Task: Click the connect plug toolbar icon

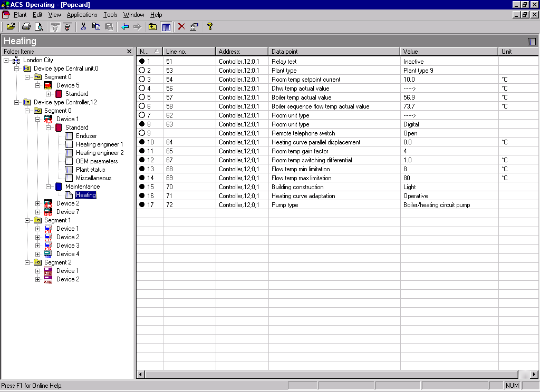Action: 55,27
